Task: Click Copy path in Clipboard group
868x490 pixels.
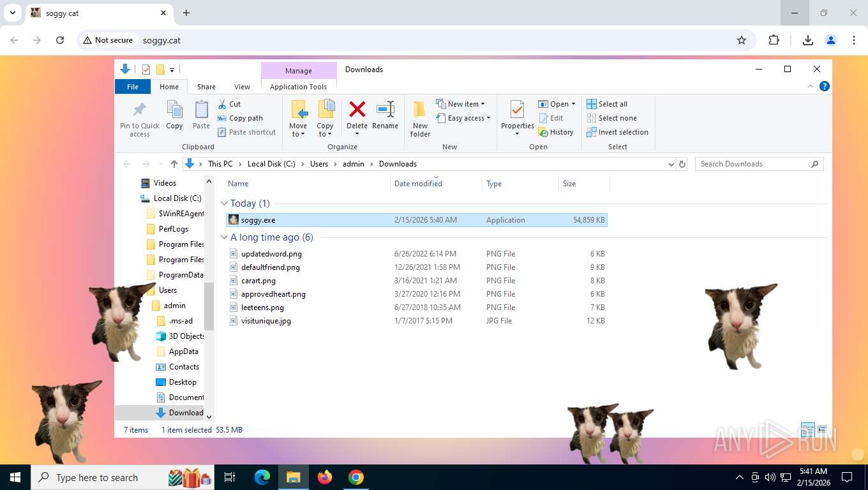Action: [240, 118]
